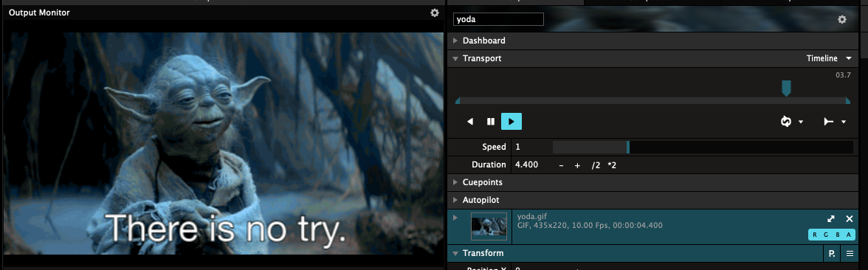Viewport: 868px width, 270px height.
Task: Open the yoda clip panel gear menu
Action: 842,19
